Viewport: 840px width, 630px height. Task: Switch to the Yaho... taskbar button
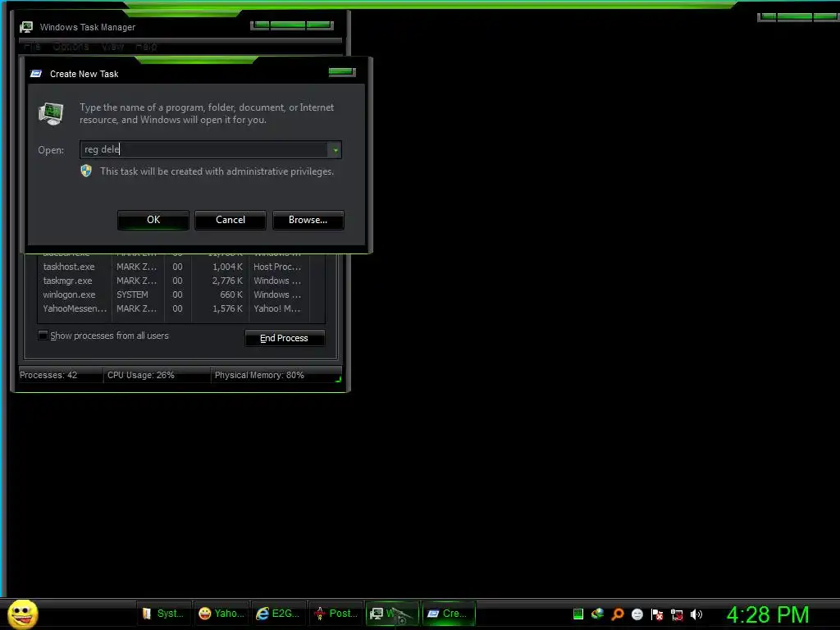(x=221, y=614)
